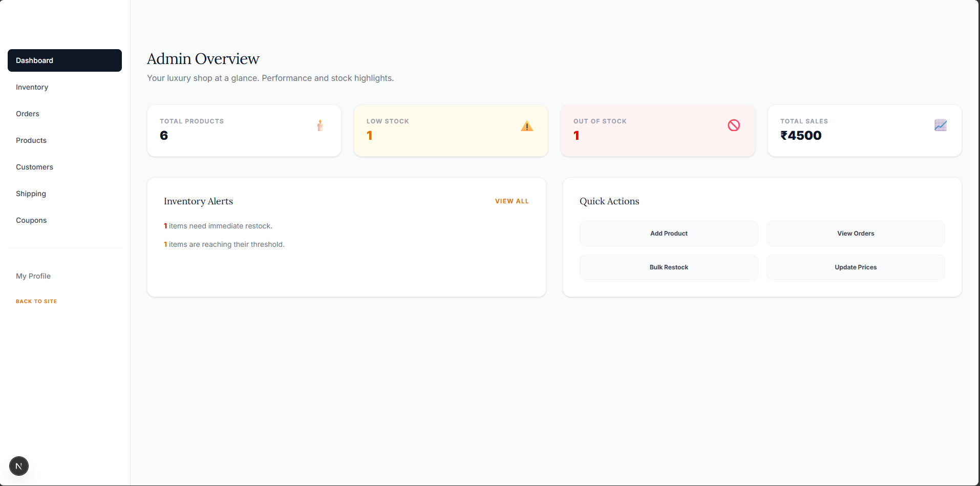The width and height of the screenshot is (980, 486).
Task: Click the TOTAL SALES label
Action: pos(804,121)
